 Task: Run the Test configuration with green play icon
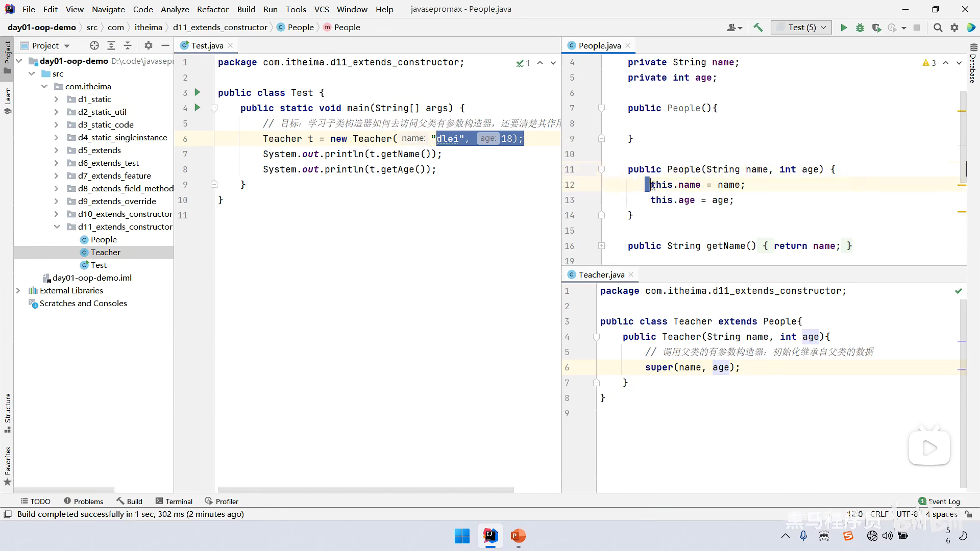(x=844, y=28)
